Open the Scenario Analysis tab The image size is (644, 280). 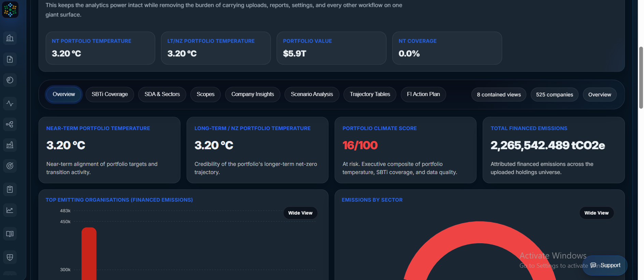312,94
